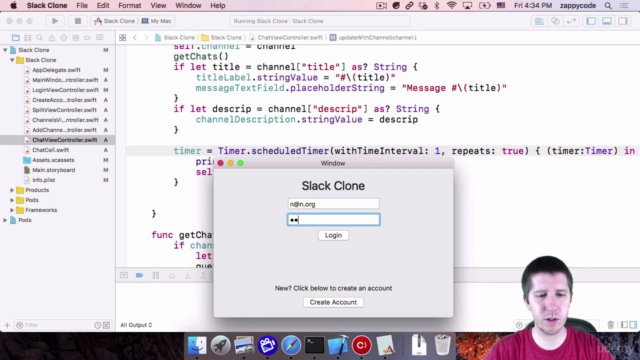Select the version editor button
The image size is (640, 360).
pyautogui.click(x=571, y=21)
